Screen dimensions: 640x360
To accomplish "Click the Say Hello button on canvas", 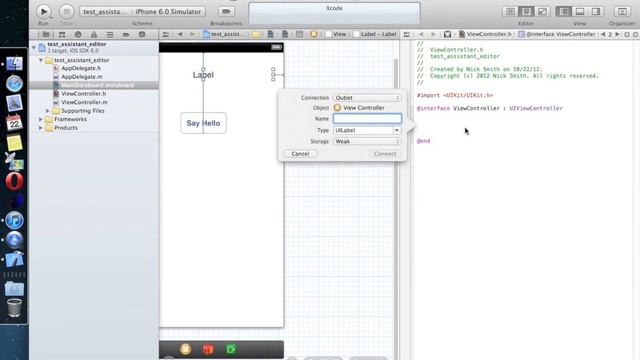I will click(203, 123).
